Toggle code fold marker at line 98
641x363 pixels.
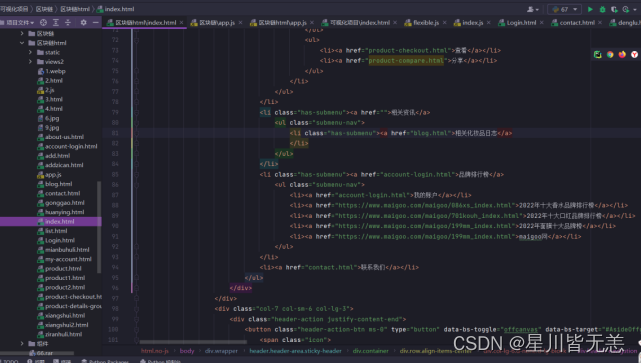[137, 309]
